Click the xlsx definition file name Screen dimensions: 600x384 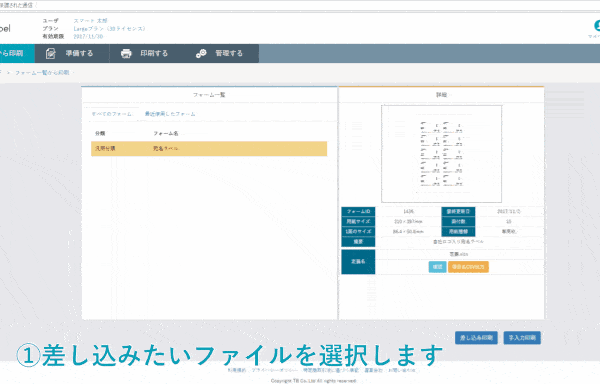[458, 254]
